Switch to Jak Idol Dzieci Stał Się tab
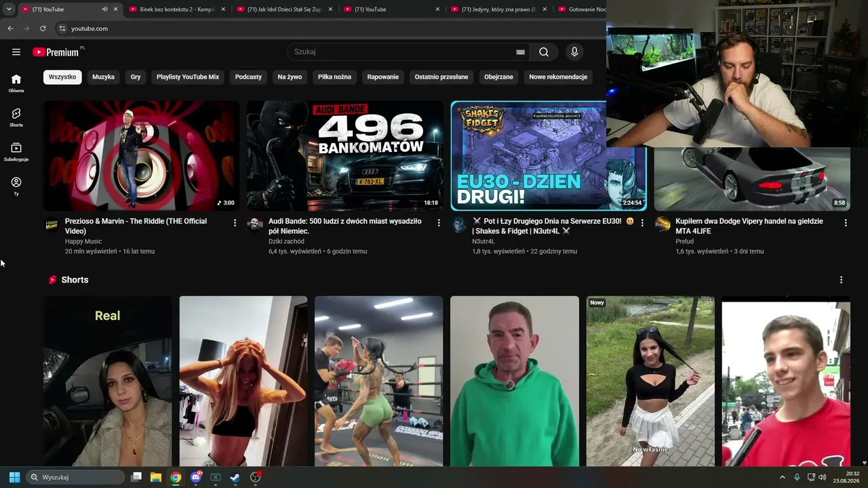 coord(284,9)
